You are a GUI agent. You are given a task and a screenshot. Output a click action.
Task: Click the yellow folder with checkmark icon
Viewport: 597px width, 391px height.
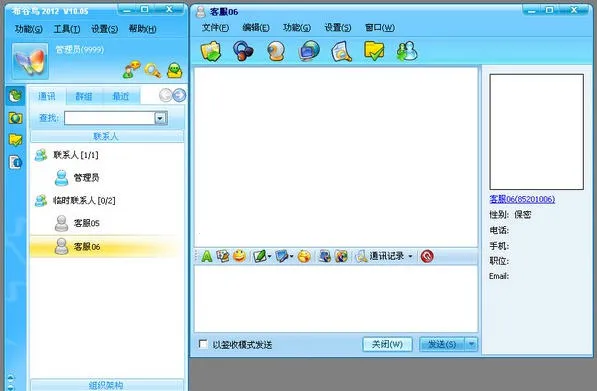[x=374, y=51]
